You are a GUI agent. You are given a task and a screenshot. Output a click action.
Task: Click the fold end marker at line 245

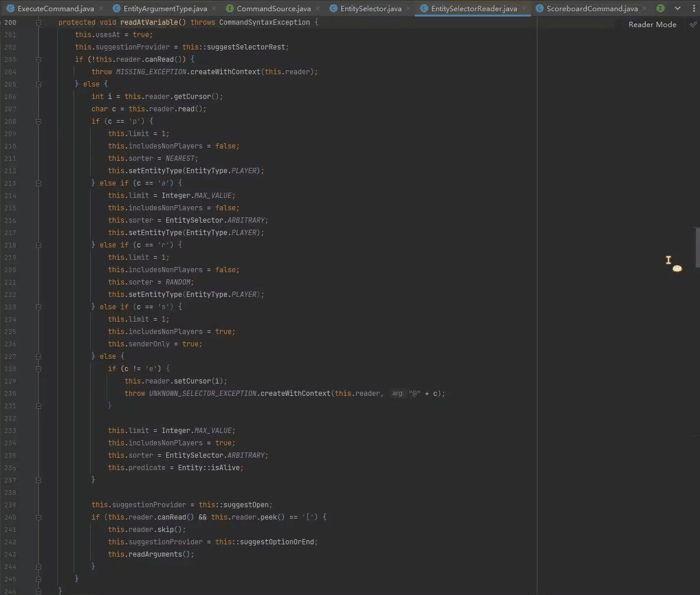pos(38,579)
